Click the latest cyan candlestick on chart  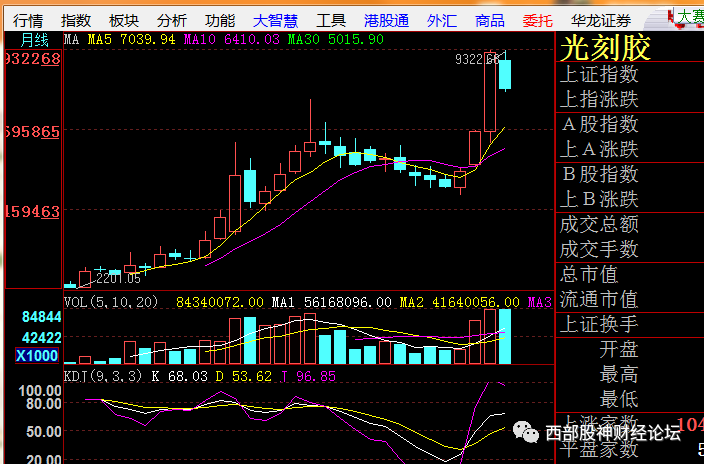(x=505, y=74)
